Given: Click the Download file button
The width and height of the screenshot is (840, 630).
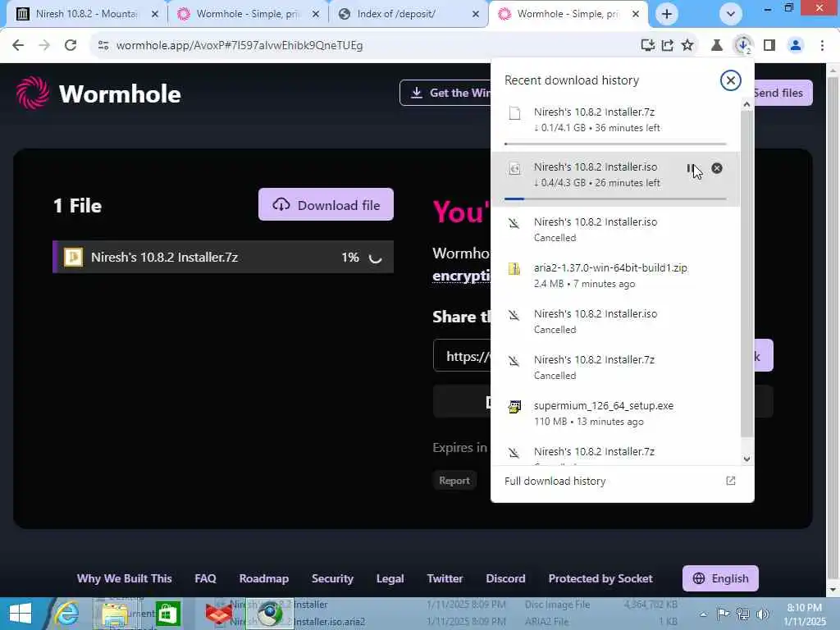Looking at the screenshot, I should pyautogui.click(x=326, y=204).
